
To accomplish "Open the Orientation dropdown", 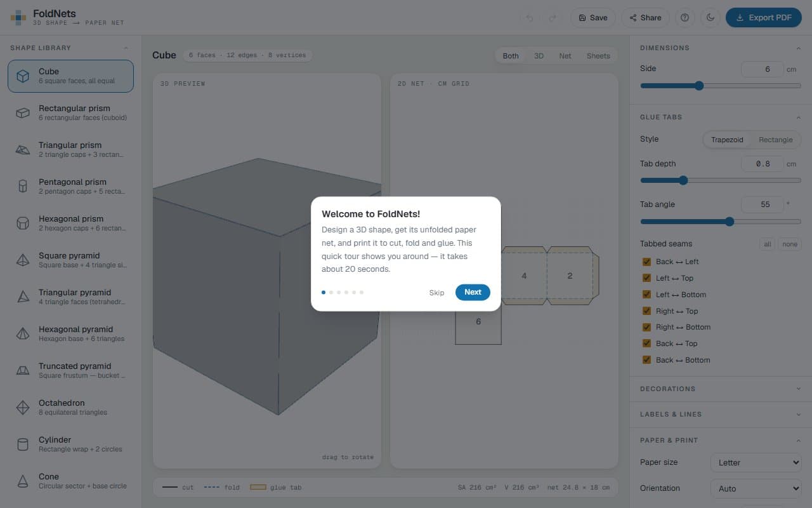I will (x=756, y=488).
